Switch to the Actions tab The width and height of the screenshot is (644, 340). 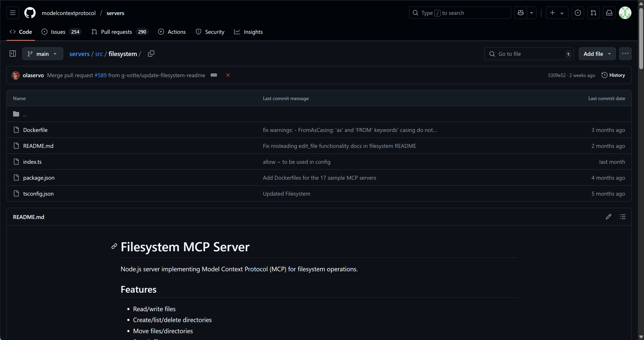[172, 32]
